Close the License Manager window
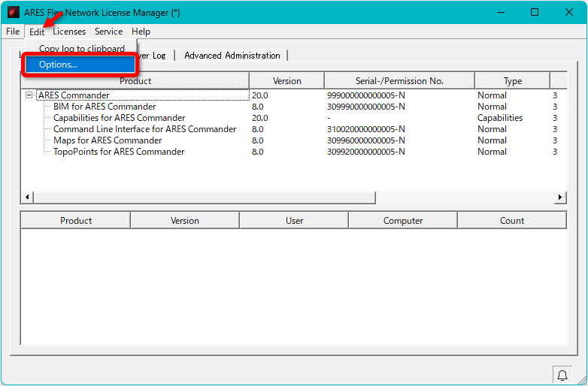 (569, 12)
